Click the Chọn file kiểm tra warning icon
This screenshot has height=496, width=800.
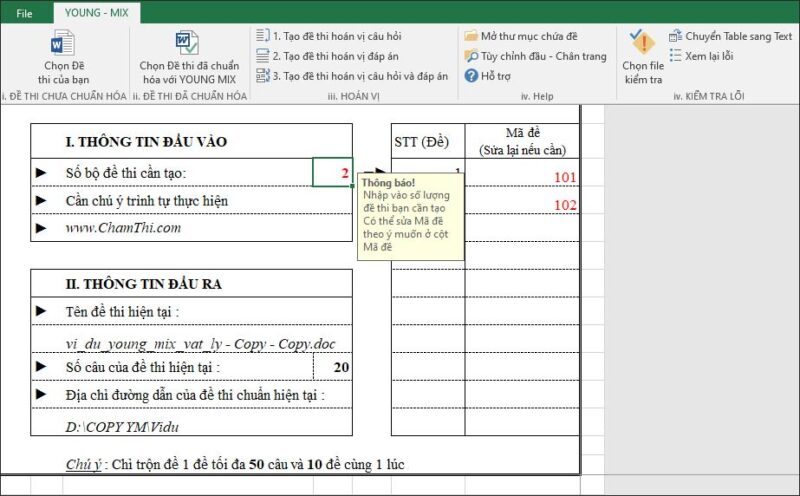(x=643, y=42)
